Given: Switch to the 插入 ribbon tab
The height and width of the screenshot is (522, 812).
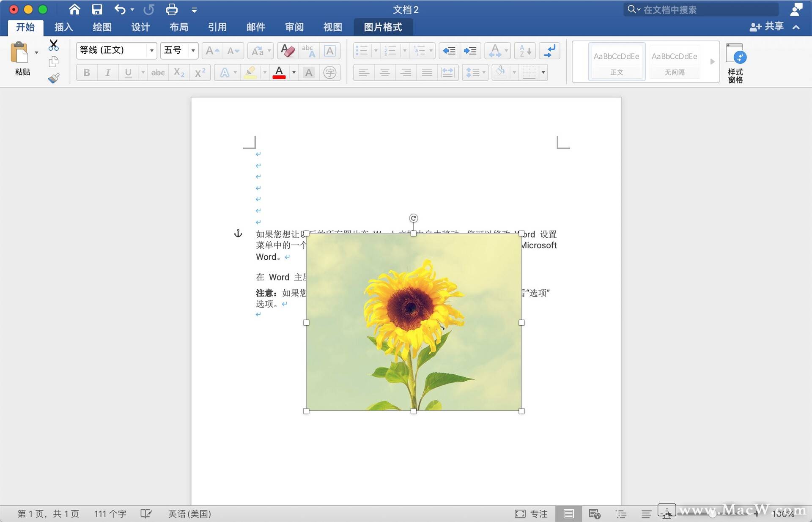Looking at the screenshot, I should 63,27.
